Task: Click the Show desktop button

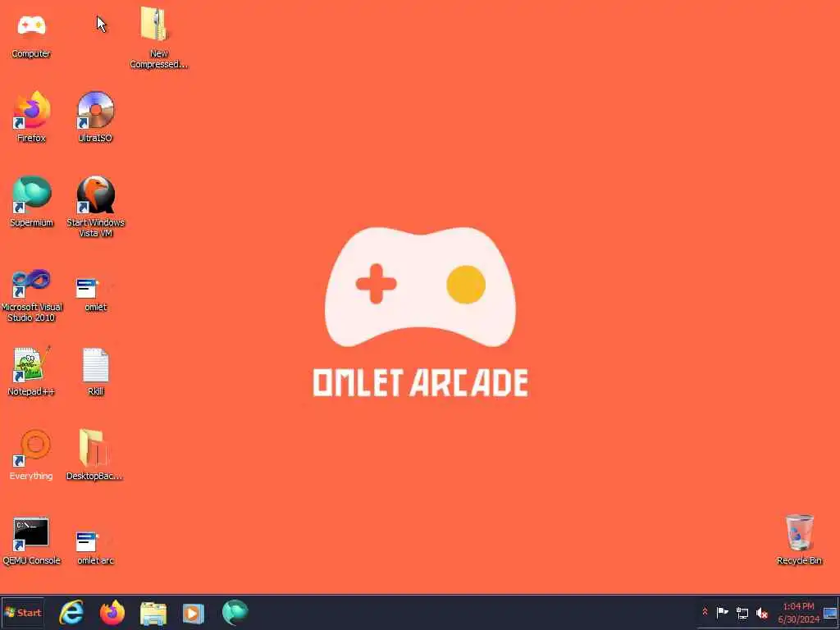Action: [830, 613]
